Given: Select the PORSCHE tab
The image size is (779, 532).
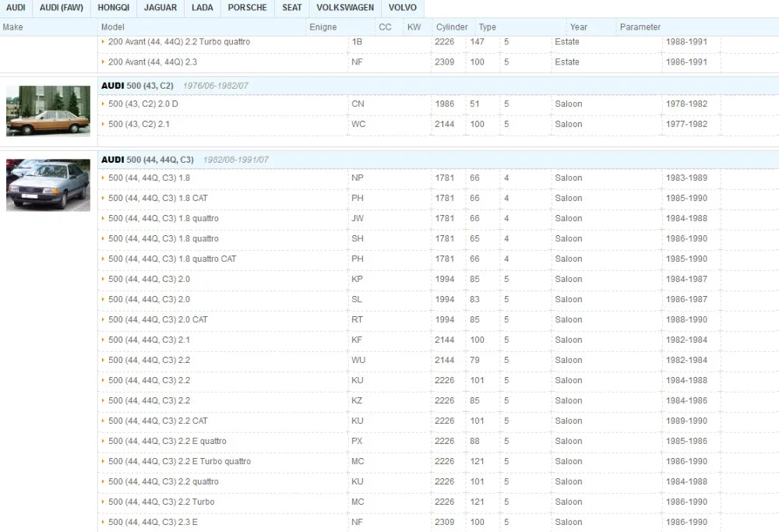Looking at the screenshot, I should pyautogui.click(x=248, y=8).
